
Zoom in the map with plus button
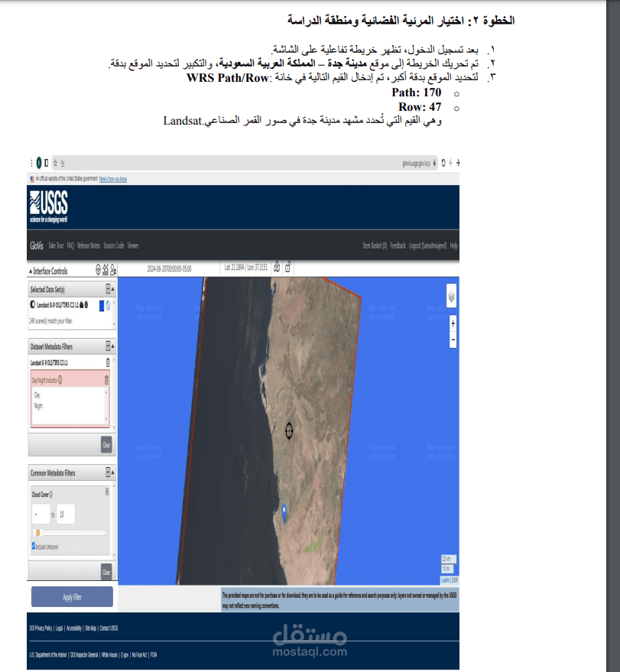coord(453,323)
